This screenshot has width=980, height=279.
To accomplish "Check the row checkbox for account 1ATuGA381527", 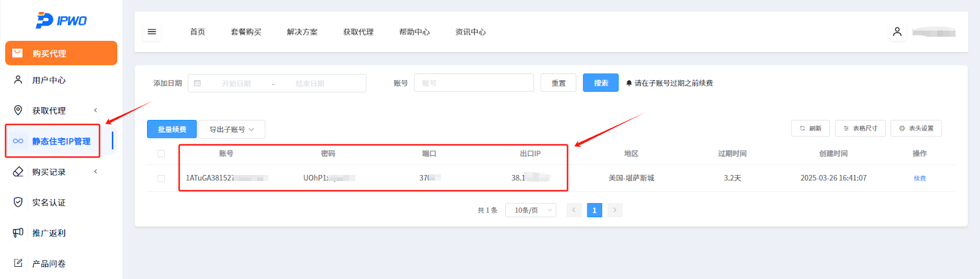I will pos(161,179).
